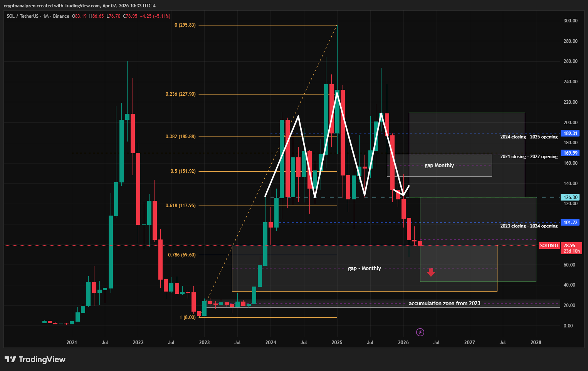Click the TradingView logo at bottom left
The height and width of the screenshot is (371, 588).
tap(35, 359)
